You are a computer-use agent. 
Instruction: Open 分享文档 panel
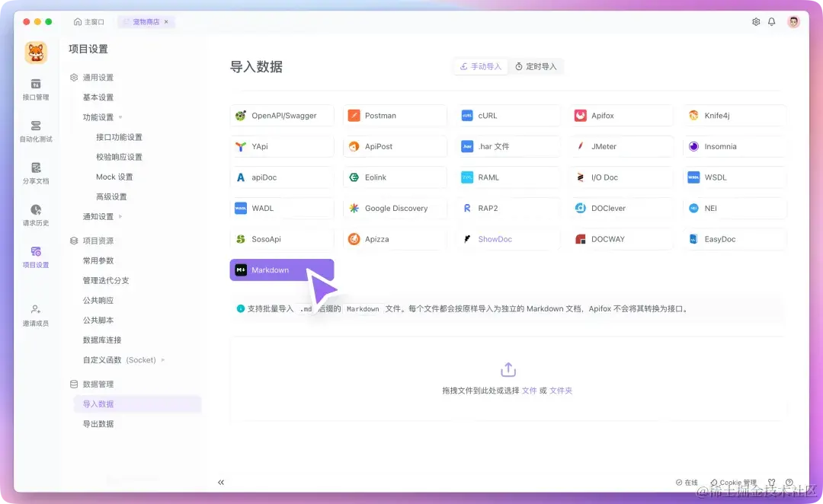coord(35,172)
